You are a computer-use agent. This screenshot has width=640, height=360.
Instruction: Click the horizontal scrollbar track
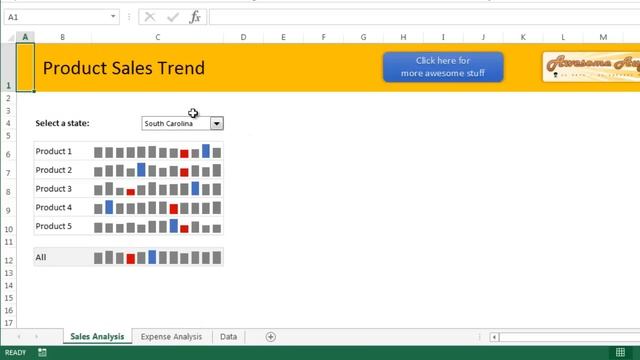(x=569, y=337)
